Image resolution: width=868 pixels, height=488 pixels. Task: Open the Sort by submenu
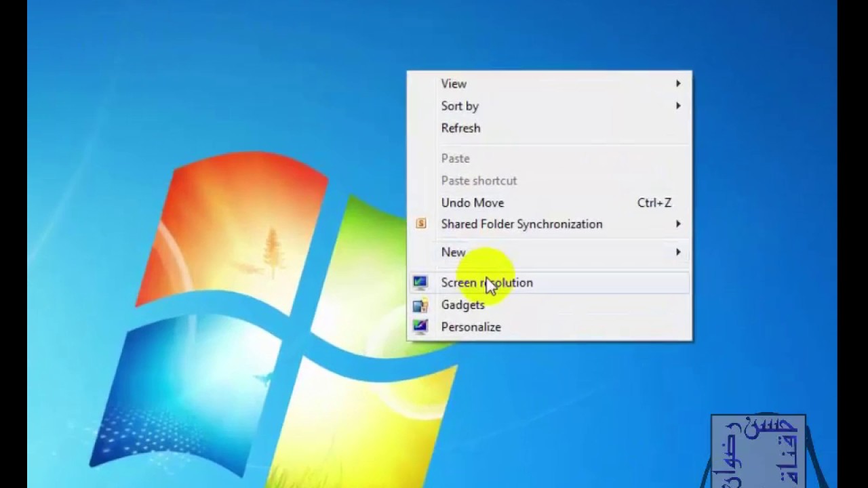pyautogui.click(x=549, y=106)
